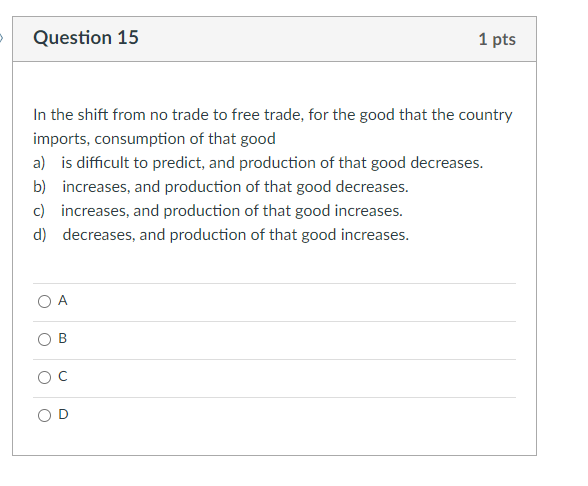Click the "a)" list marker

coord(39,163)
